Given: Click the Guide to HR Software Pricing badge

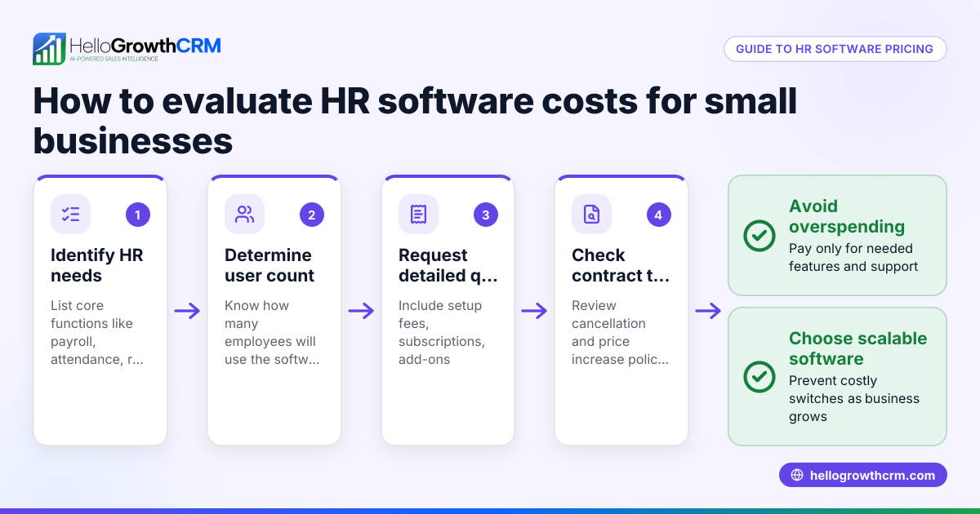Looking at the screenshot, I should [x=835, y=49].
